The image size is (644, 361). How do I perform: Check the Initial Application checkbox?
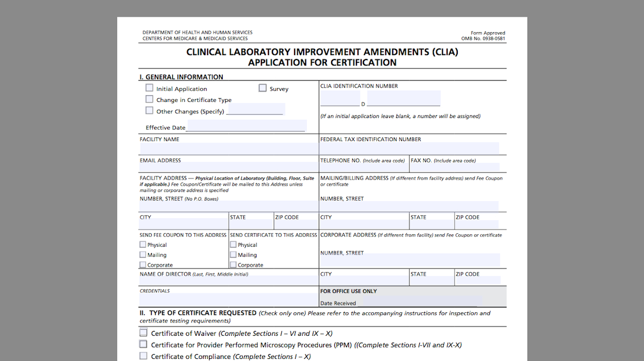tap(149, 87)
